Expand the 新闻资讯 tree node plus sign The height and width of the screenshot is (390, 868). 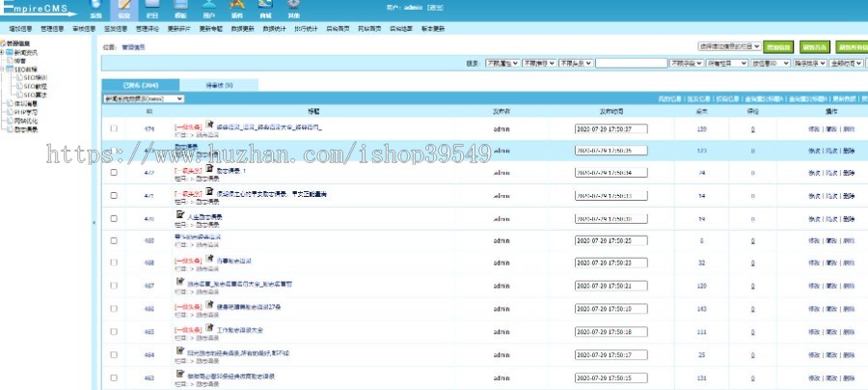[x=2, y=52]
